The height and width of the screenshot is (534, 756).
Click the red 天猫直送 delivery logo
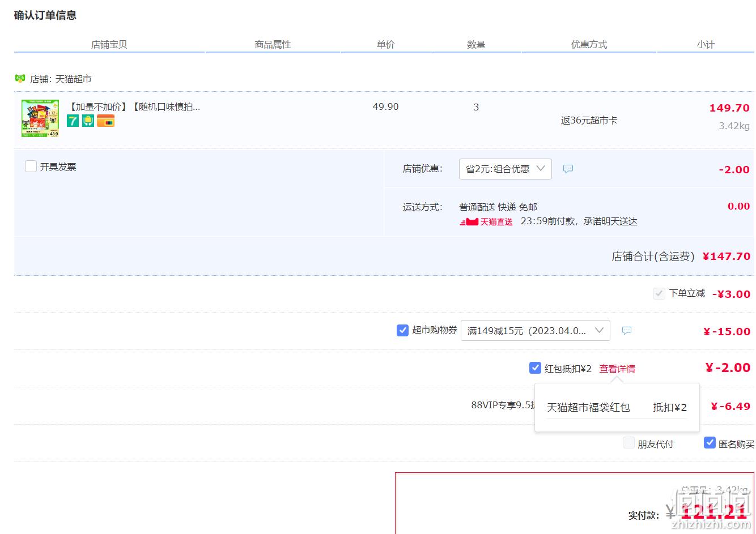click(x=486, y=221)
